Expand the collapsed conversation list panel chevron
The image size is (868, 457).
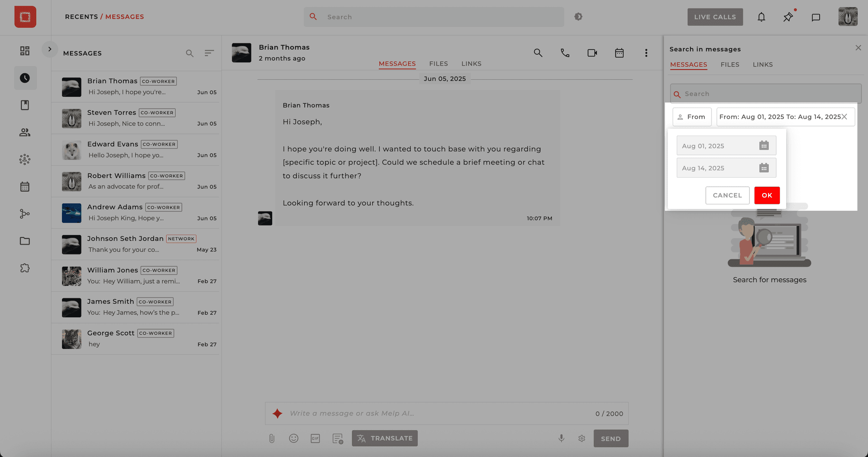pyautogui.click(x=50, y=49)
